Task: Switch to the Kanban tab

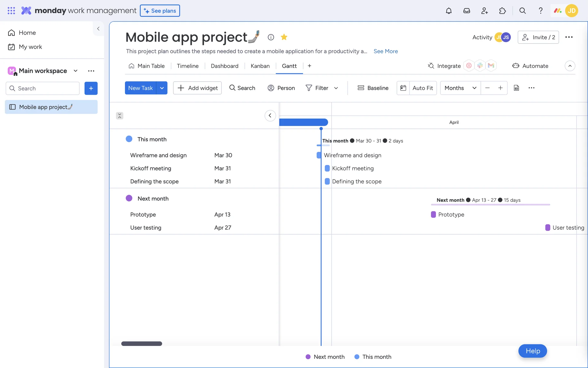Action: 260,66
